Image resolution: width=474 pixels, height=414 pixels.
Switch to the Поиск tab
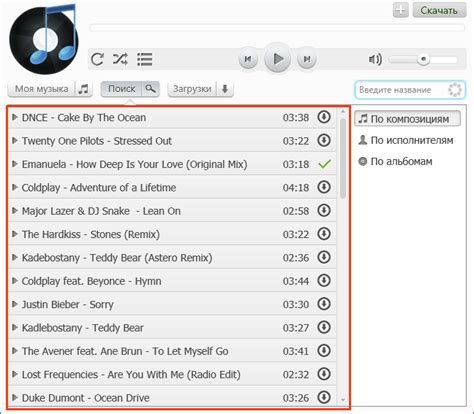(122, 89)
